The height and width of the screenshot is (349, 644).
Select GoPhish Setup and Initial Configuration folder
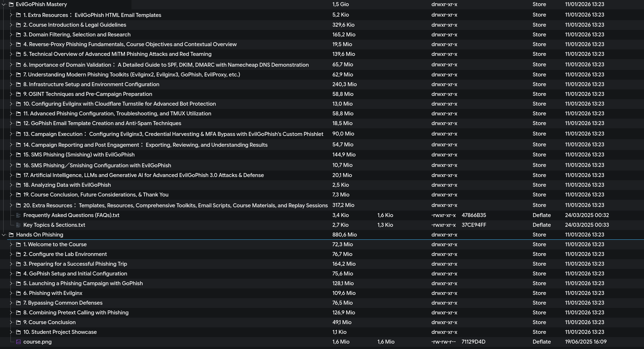click(x=75, y=274)
